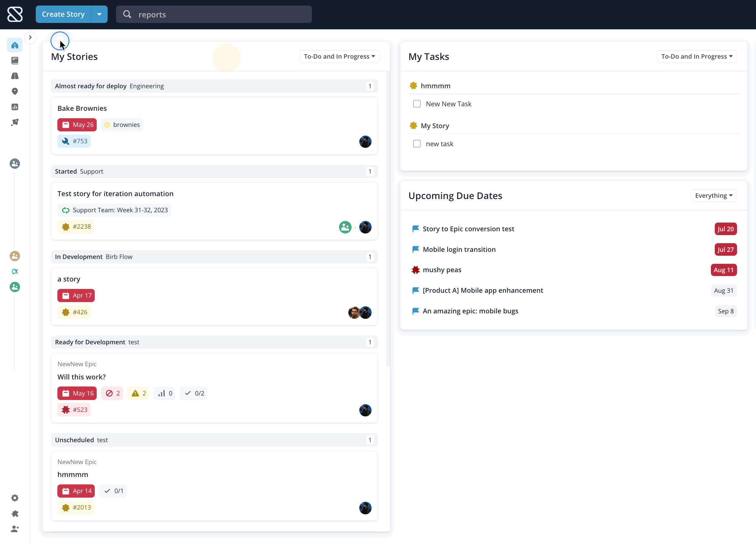Check the New New Task checkbox

417,104
